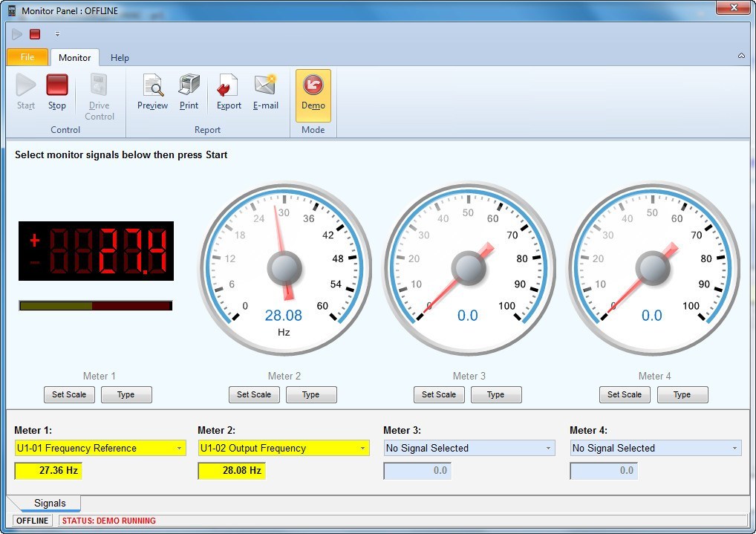This screenshot has width=756, height=534.
Task: Click the Monitor Panel window icon
Action: point(12,10)
